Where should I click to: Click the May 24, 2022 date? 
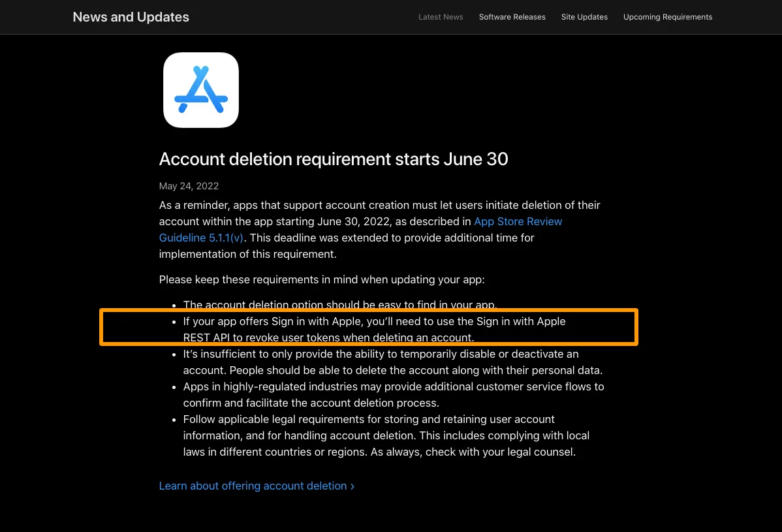click(189, 186)
